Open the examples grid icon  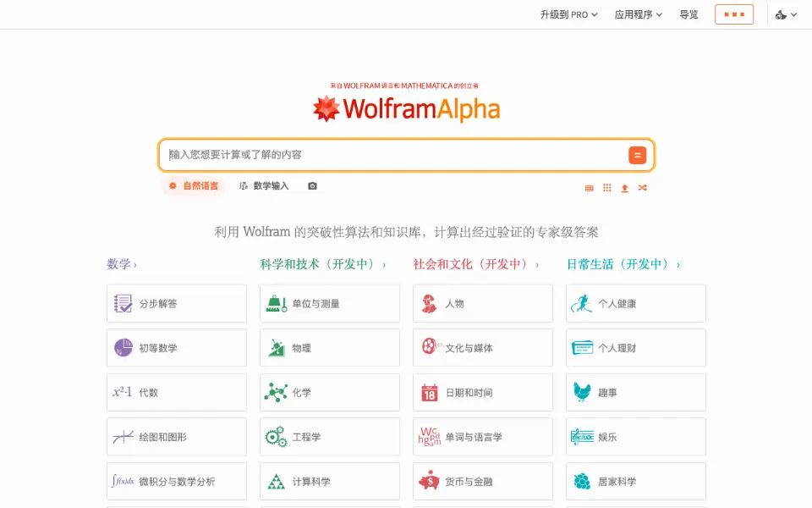pos(607,188)
